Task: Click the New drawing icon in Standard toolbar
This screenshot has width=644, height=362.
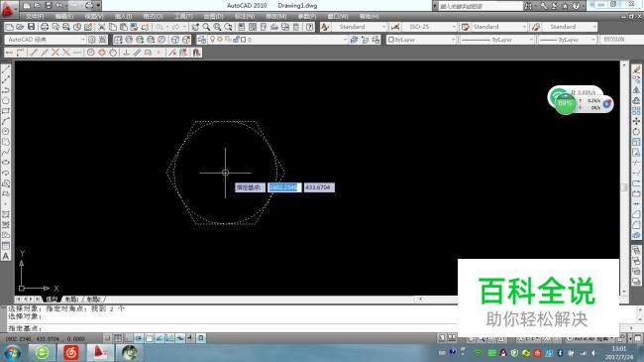Action: pyautogui.click(x=9, y=27)
